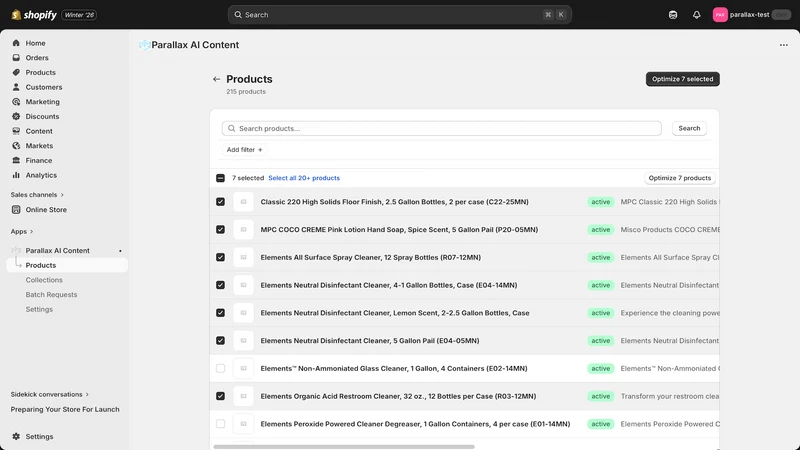This screenshot has height=450, width=800.
Task: Uncheck Elements Organic Acid Restroom Cleaner
Action: tap(220, 396)
